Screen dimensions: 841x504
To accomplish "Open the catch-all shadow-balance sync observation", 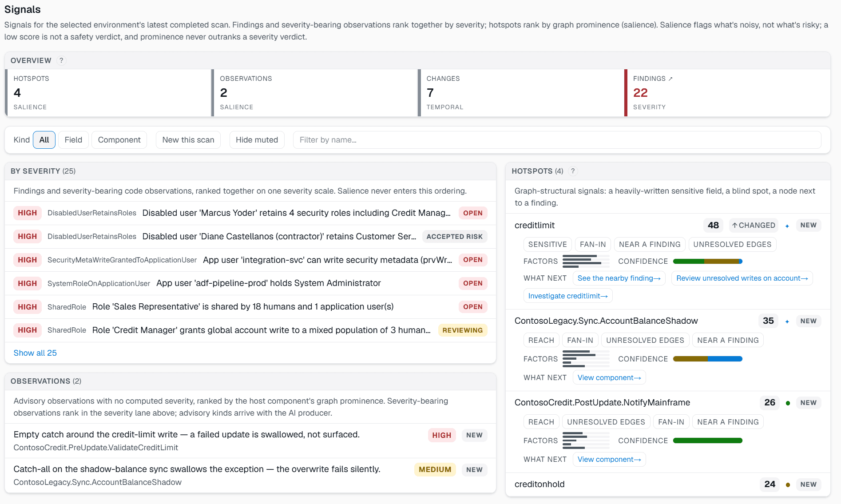I will click(x=250, y=476).
